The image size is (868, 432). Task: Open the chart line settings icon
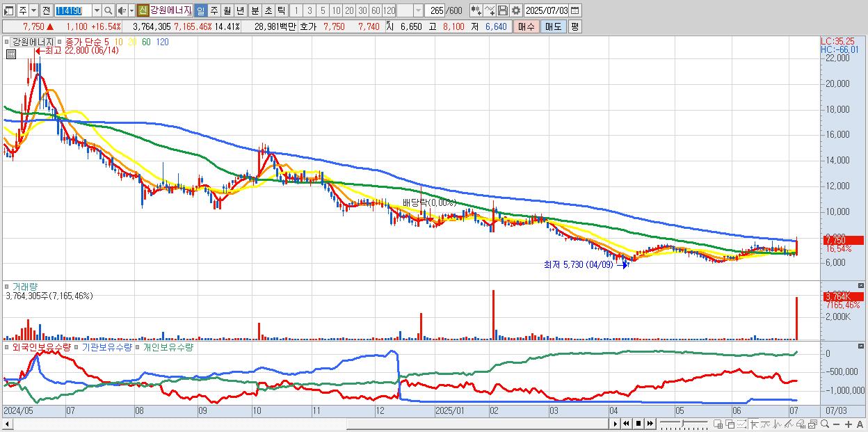[x=490, y=10]
